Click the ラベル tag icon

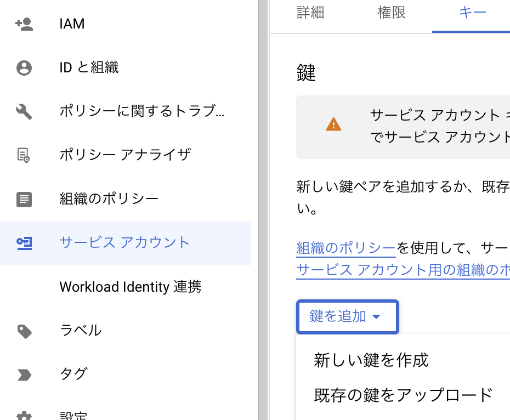(24, 331)
